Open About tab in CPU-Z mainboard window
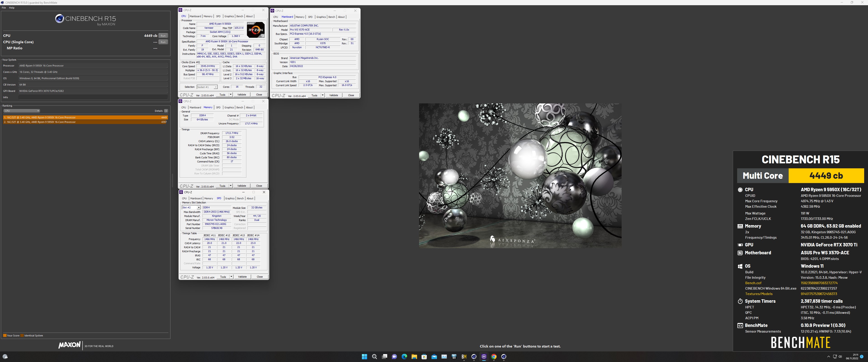The height and width of the screenshot is (362, 868). (341, 17)
